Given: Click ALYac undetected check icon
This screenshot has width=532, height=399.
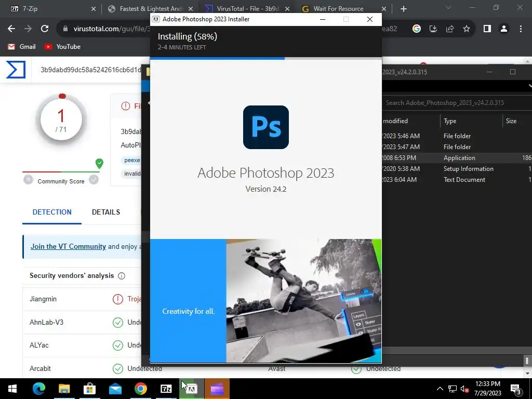Looking at the screenshot, I should coord(118,345).
